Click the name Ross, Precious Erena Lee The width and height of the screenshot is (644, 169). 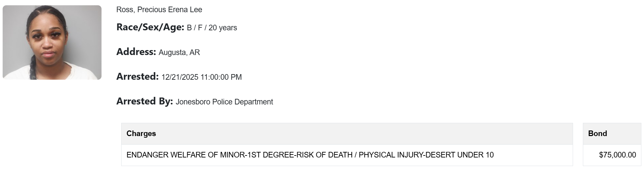coord(159,10)
